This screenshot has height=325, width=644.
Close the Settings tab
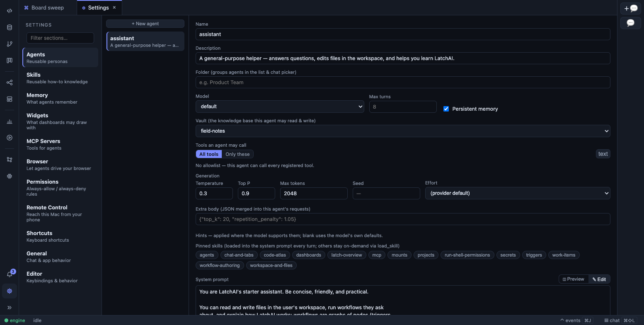click(x=114, y=7)
